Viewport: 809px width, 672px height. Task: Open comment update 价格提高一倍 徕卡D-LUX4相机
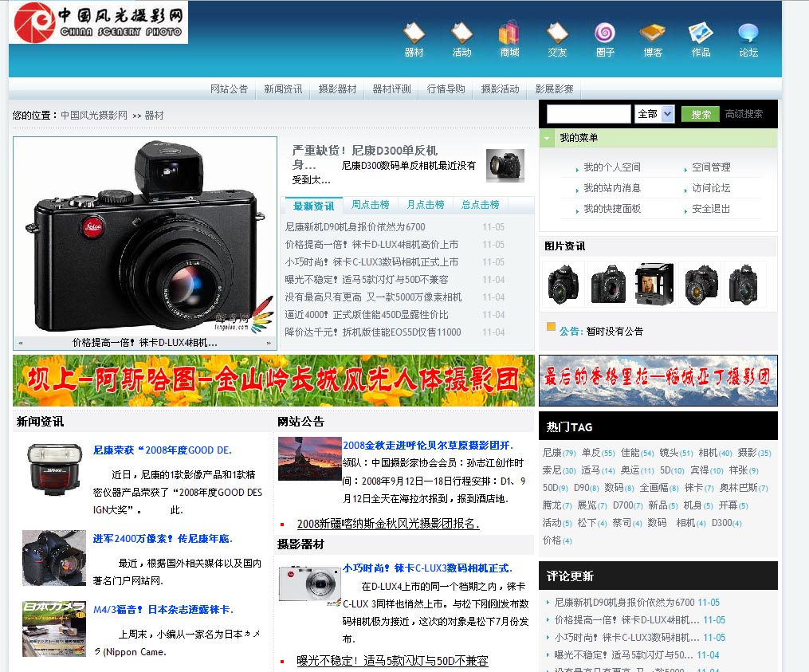click(x=626, y=620)
